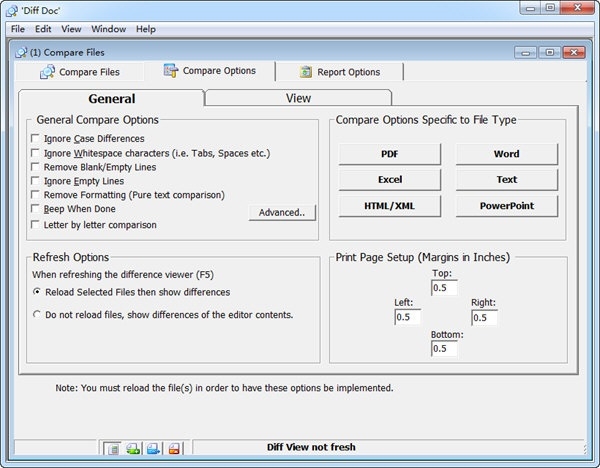Screen dimensions: 600x468
Task: Click the Right margin input field
Action: [x=484, y=318]
